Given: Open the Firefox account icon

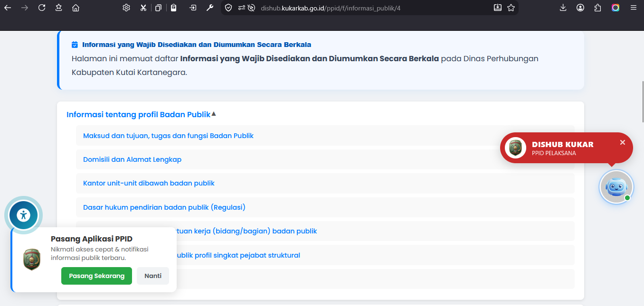Looking at the screenshot, I should tap(580, 8).
